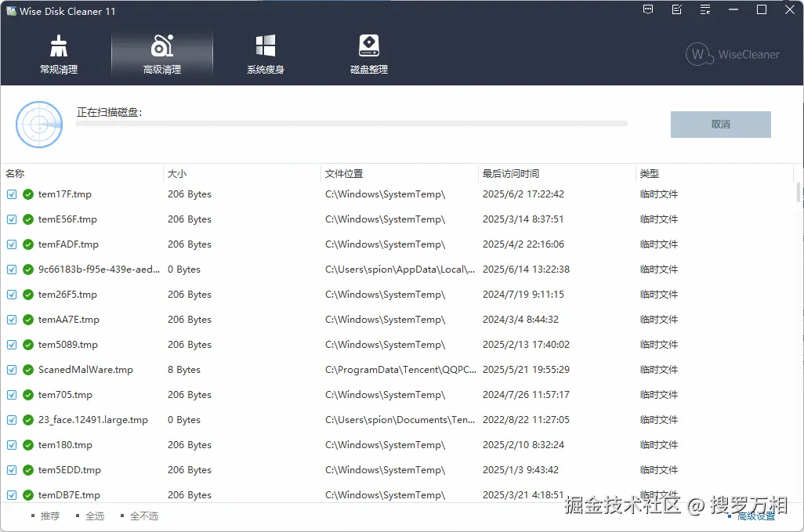Switch to the 磁盘整理 tab label

[368, 69]
